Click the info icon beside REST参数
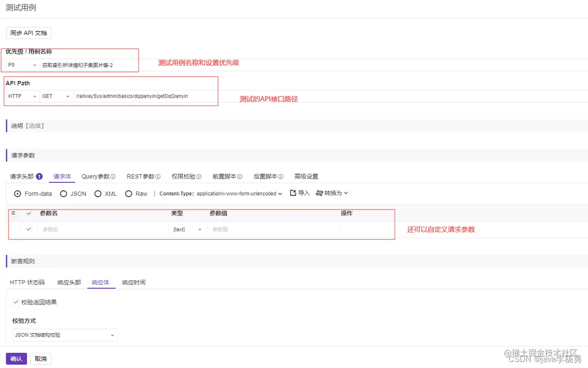 (158, 176)
